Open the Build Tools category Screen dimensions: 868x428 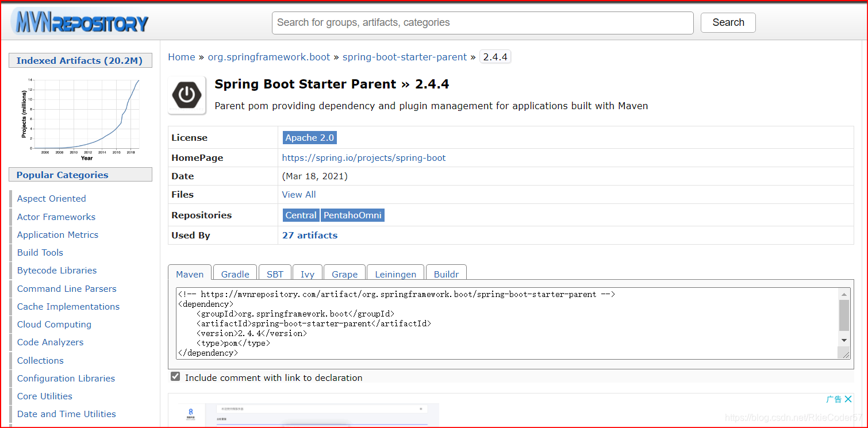click(x=40, y=252)
